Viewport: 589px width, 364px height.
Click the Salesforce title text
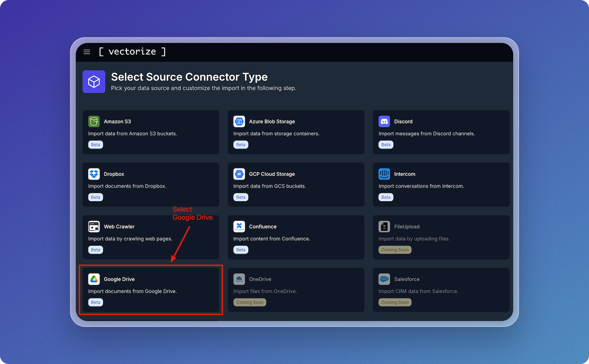[407, 279]
